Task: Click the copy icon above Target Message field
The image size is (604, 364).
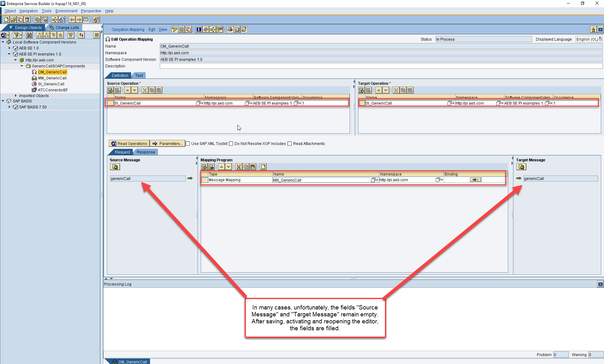Action: (x=522, y=167)
